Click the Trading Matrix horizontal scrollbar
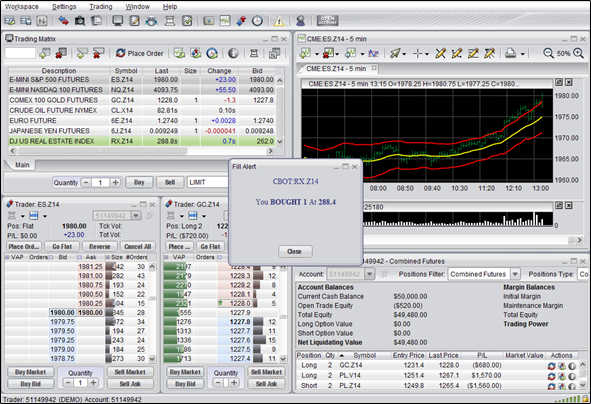591x404 pixels. point(140,151)
